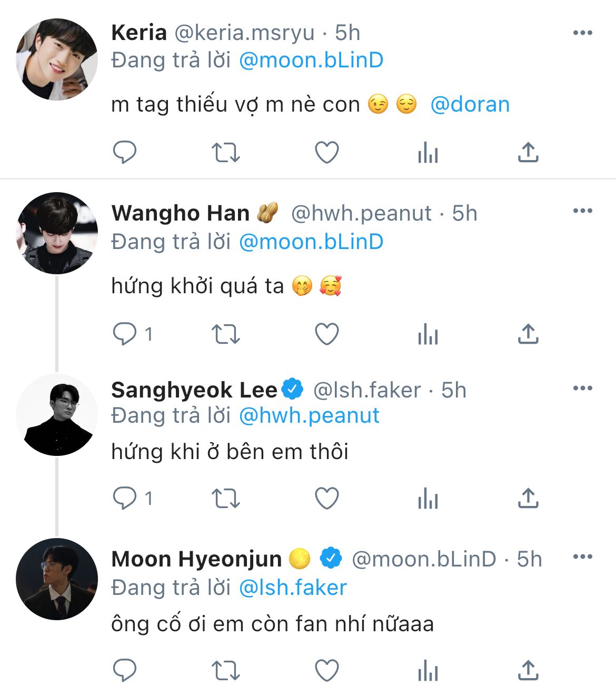This screenshot has width=616, height=696.
Task: Open Sanghyeok Lee's profile avatar
Action: pos(57,415)
